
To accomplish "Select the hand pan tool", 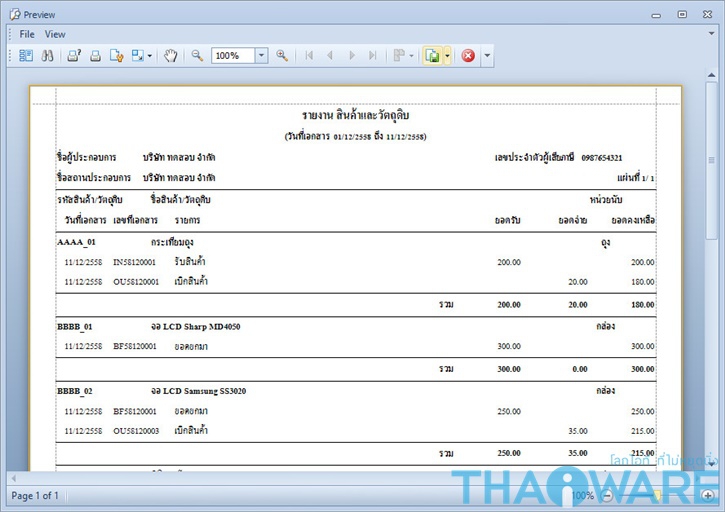I will (x=171, y=56).
